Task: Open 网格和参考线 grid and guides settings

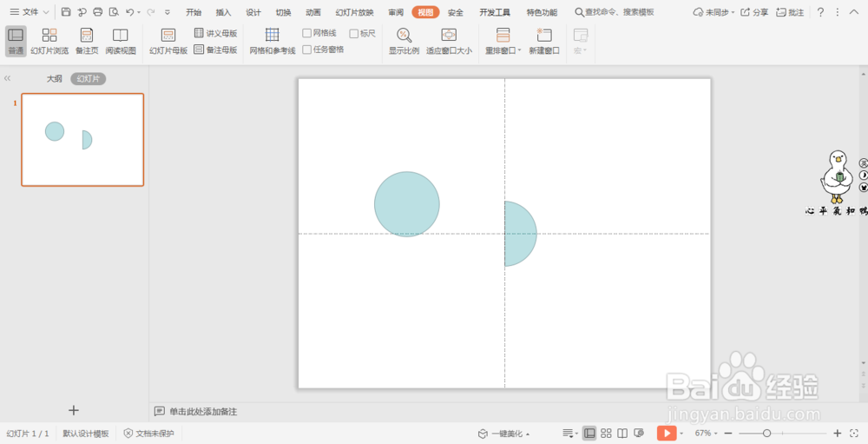Action: 272,42
